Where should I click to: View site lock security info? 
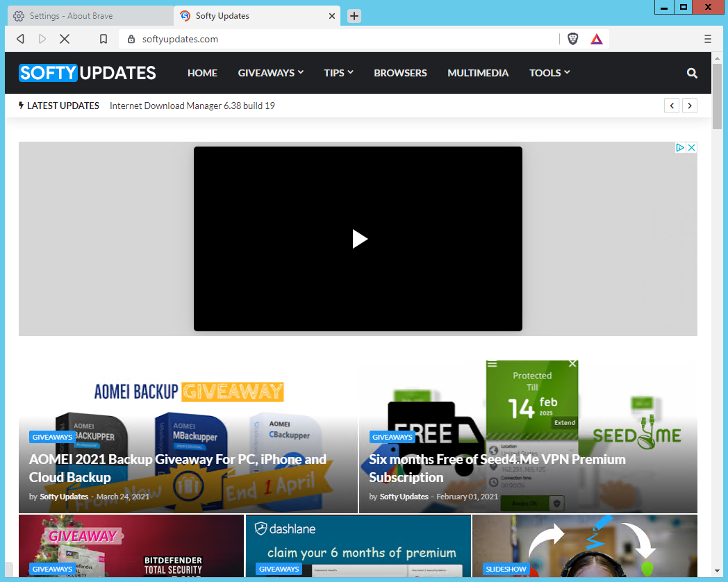(131, 39)
